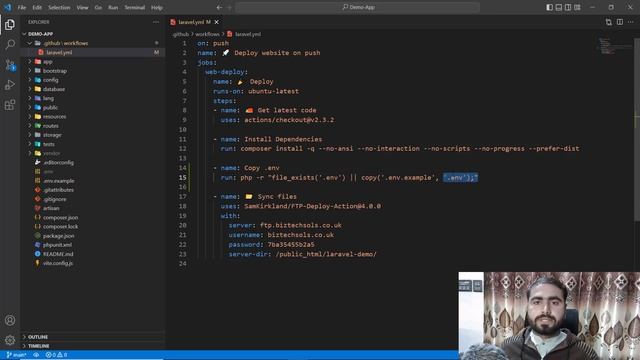
Task: Click the Go Forward arrow in title bar
Action: (x=229, y=7)
